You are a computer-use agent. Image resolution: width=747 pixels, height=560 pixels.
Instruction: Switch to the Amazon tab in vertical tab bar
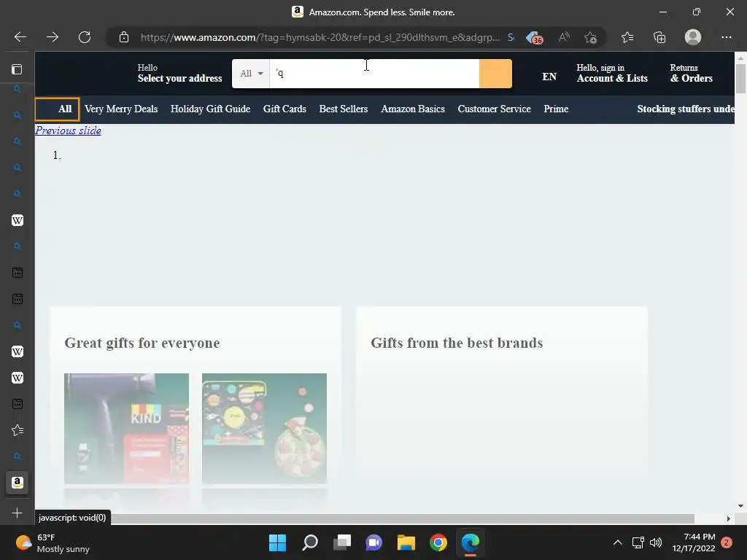(x=18, y=483)
